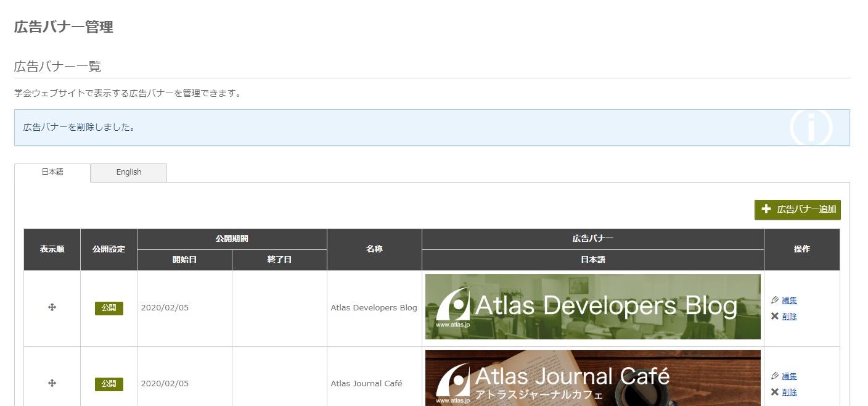
Task: Click the pencil icon in the Atlas Journal Café row
Action: [775, 376]
